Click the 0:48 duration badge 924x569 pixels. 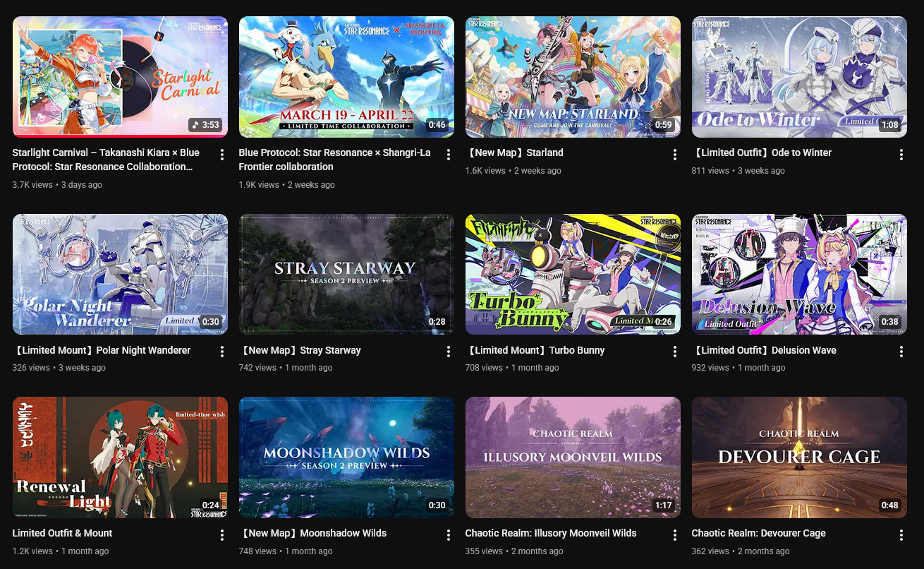point(890,505)
